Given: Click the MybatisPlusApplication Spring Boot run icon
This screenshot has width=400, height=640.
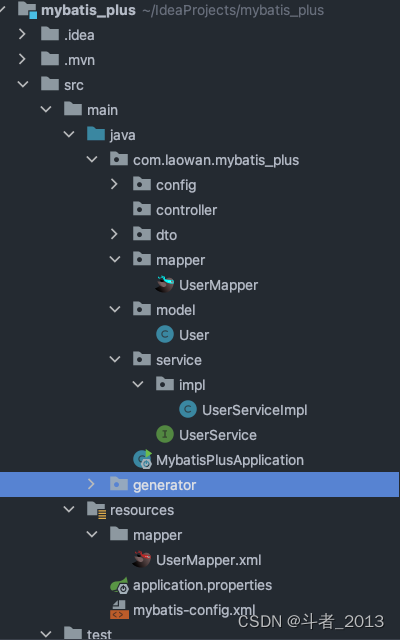Looking at the screenshot, I should coord(143,460).
